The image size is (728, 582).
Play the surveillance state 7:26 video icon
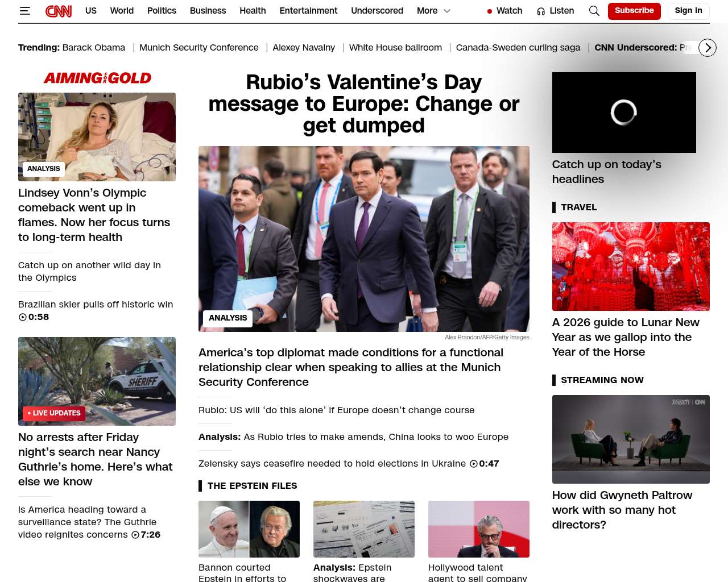[x=135, y=535]
